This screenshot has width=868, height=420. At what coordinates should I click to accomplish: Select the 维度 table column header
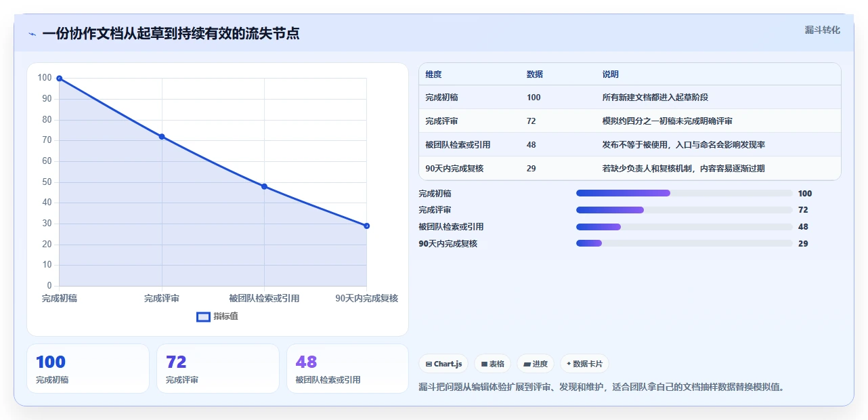click(433, 75)
